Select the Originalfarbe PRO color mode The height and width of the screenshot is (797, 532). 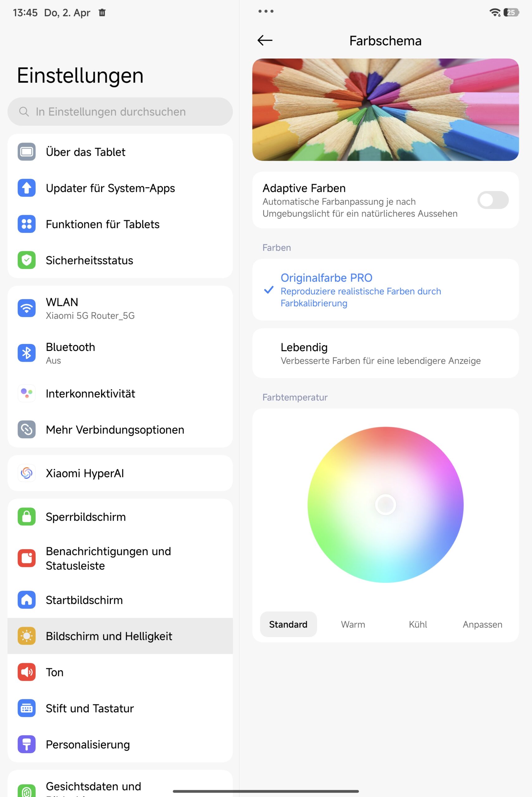(385, 290)
